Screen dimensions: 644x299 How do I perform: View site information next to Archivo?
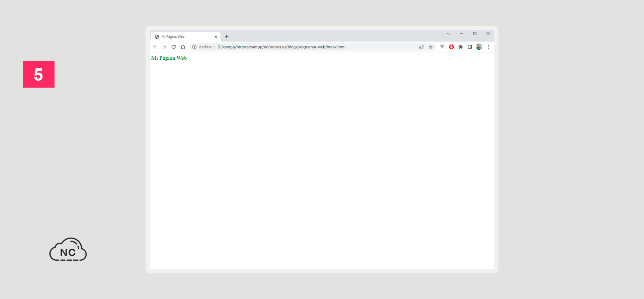tap(194, 47)
